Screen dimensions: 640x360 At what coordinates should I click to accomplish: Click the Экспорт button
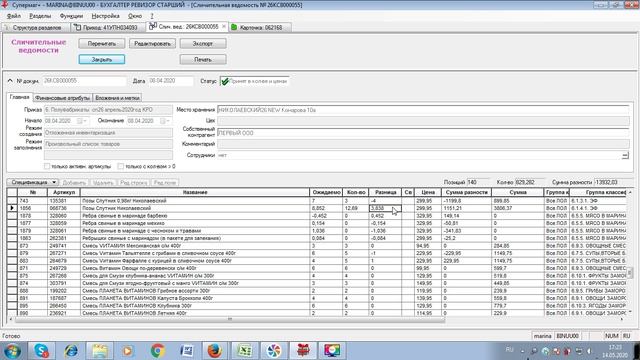point(203,44)
